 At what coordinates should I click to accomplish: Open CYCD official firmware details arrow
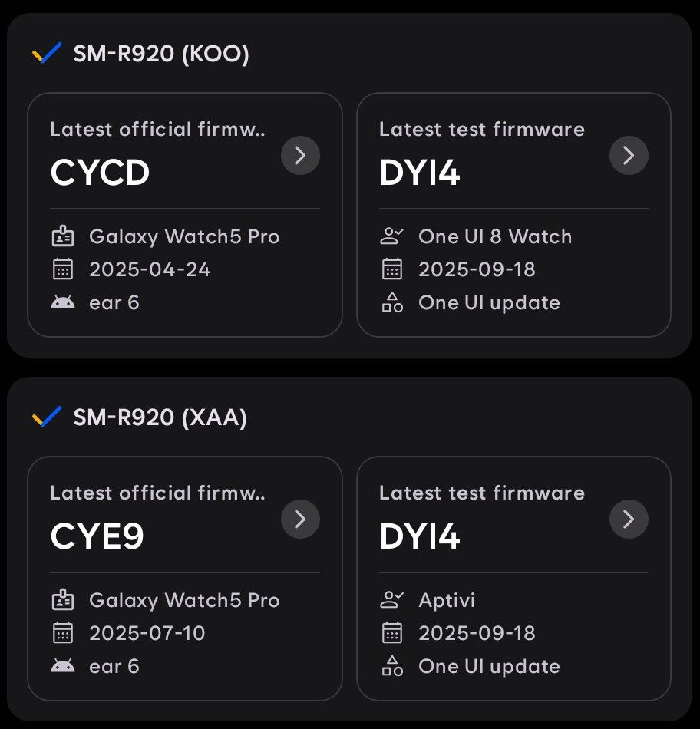point(300,156)
